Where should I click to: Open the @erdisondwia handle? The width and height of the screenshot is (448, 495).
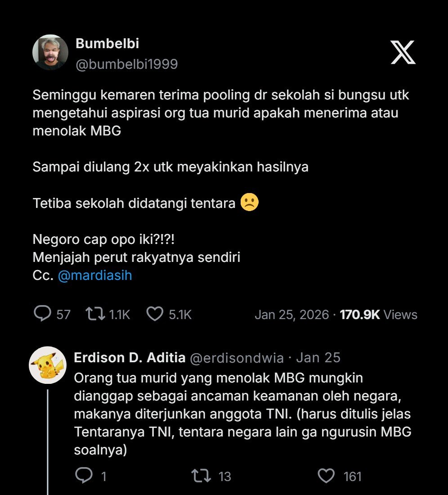point(237,358)
